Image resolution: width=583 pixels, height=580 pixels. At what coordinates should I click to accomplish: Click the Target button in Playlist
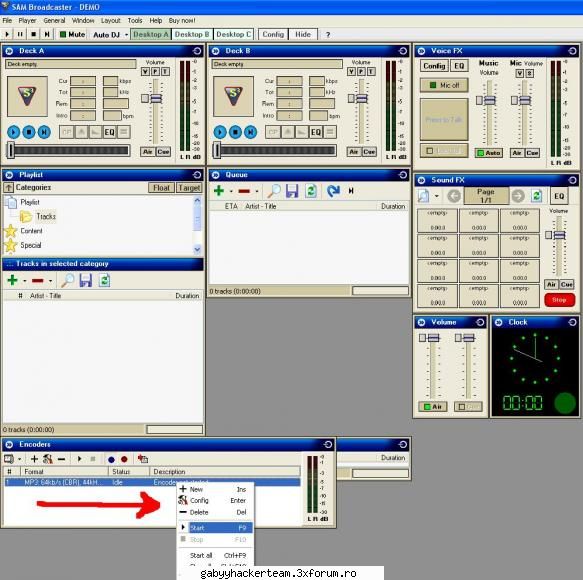coord(189,188)
